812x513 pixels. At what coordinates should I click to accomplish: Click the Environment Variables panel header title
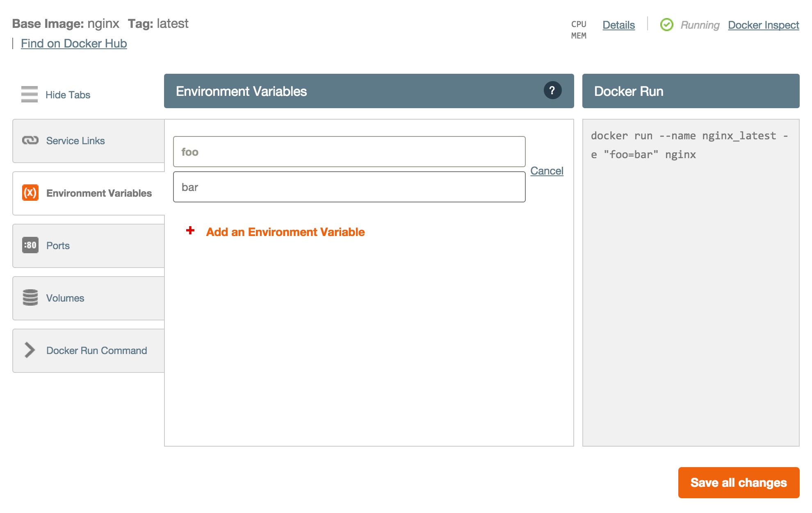coord(241,91)
